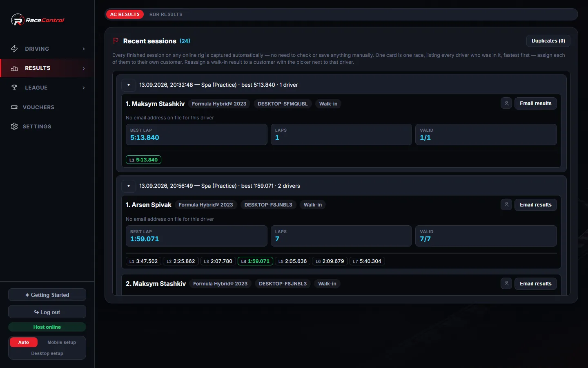Open the RBR Results tab
The width and height of the screenshot is (588, 368).
coord(166,14)
